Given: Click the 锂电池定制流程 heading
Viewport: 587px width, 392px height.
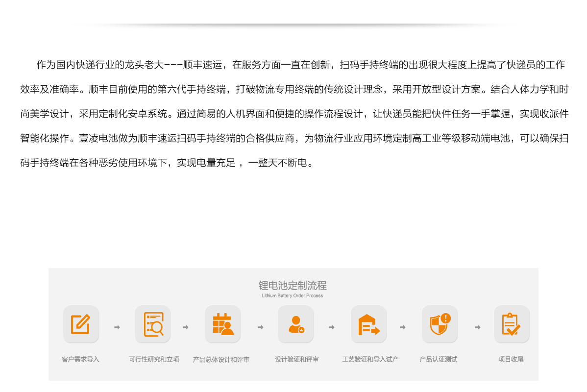Looking at the screenshot, I should pyautogui.click(x=293, y=285).
